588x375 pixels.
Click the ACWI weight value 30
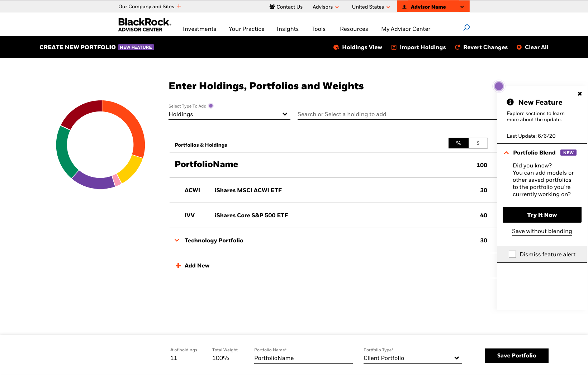(484, 190)
